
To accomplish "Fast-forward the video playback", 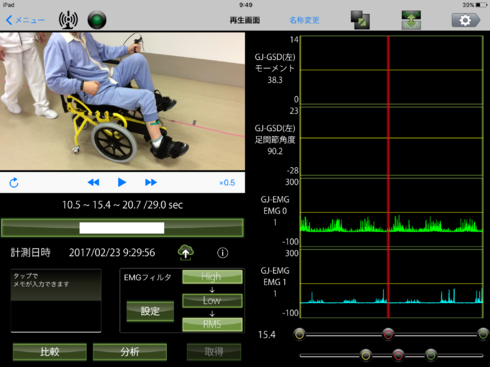I will click(151, 182).
